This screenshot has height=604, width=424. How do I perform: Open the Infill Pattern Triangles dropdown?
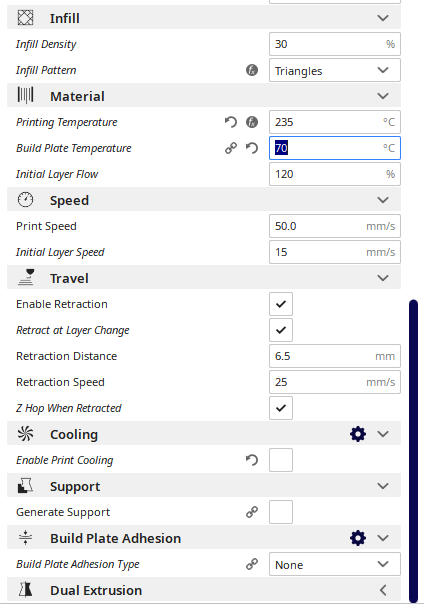tap(335, 70)
